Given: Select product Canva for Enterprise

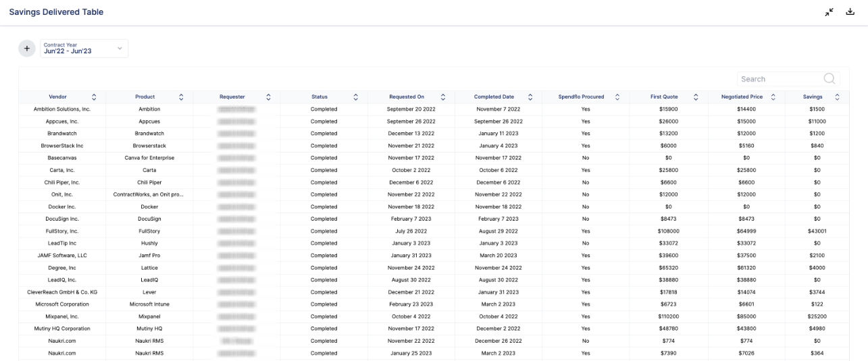Looking at the screenshot, I should click(x=149, y=158).
